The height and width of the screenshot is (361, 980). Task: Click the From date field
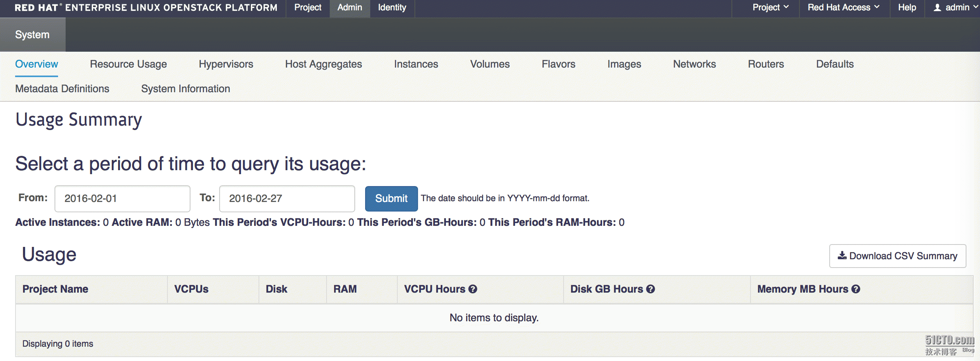tap(122, 198)
